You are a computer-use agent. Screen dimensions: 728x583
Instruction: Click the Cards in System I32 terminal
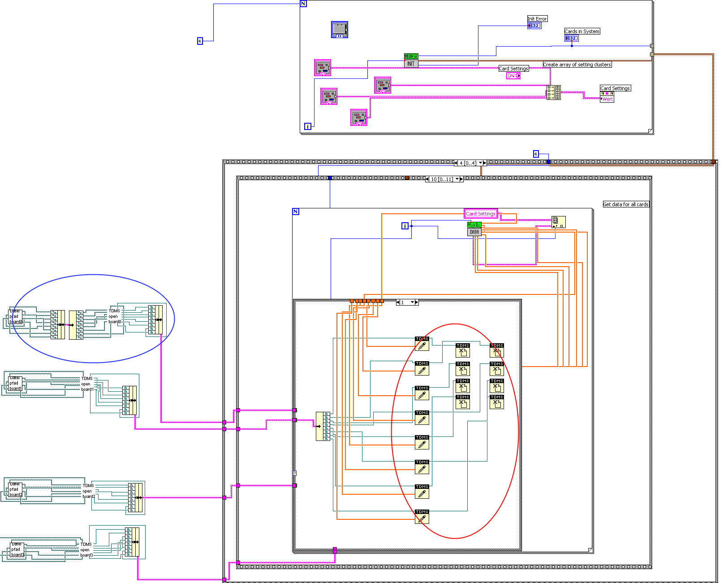click(x=572, y=38)
